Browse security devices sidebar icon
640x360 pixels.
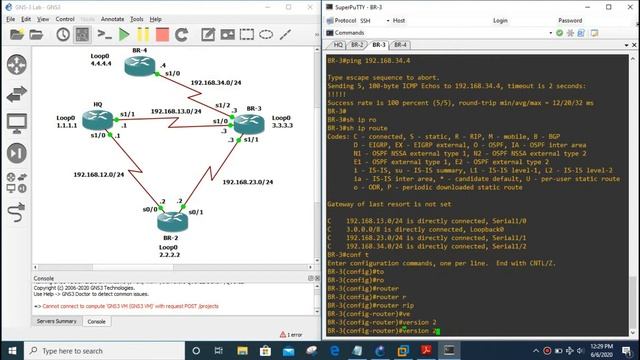tap(17, 153)
